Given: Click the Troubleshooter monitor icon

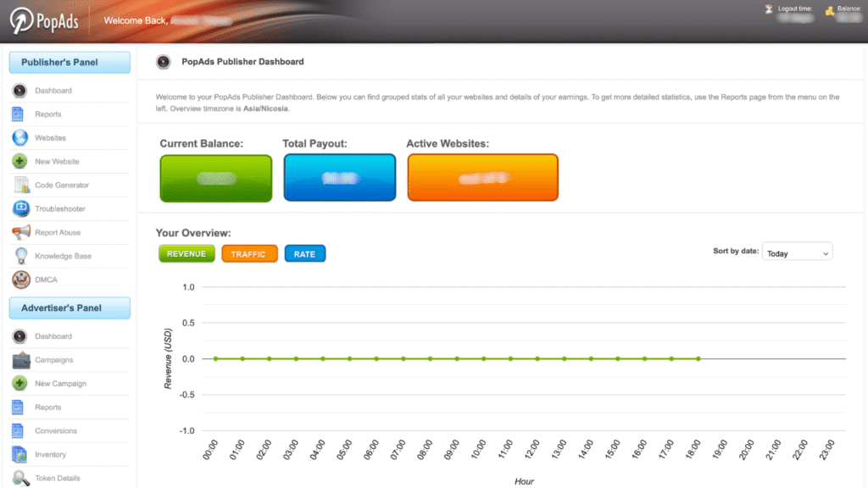Looking at the screenshot, I should [x=21, y=208].
